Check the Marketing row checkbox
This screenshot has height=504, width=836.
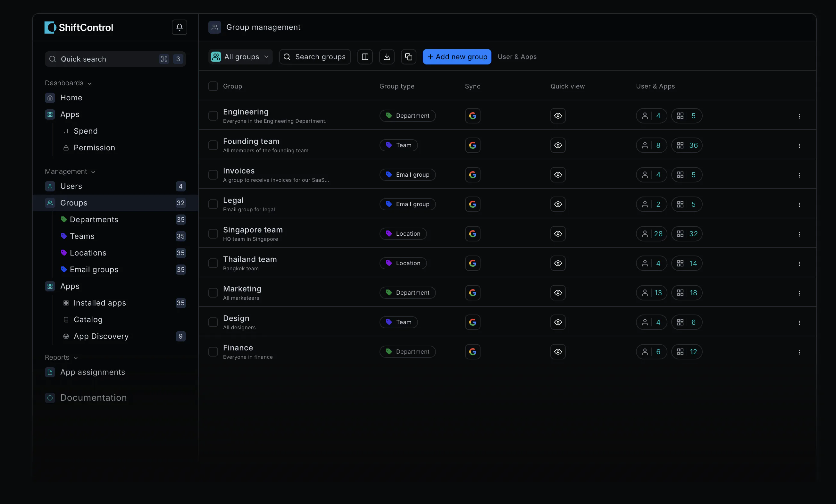coord(213,293)
